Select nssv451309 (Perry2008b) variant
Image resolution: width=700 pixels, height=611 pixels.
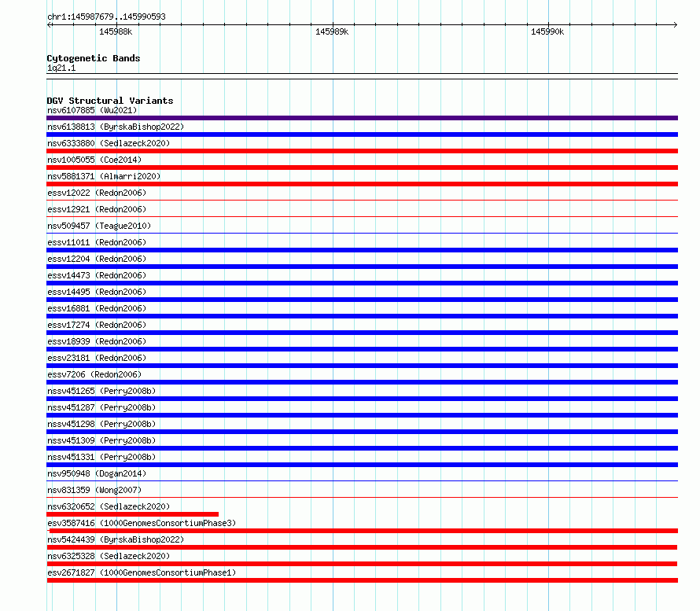pos(101,440)
